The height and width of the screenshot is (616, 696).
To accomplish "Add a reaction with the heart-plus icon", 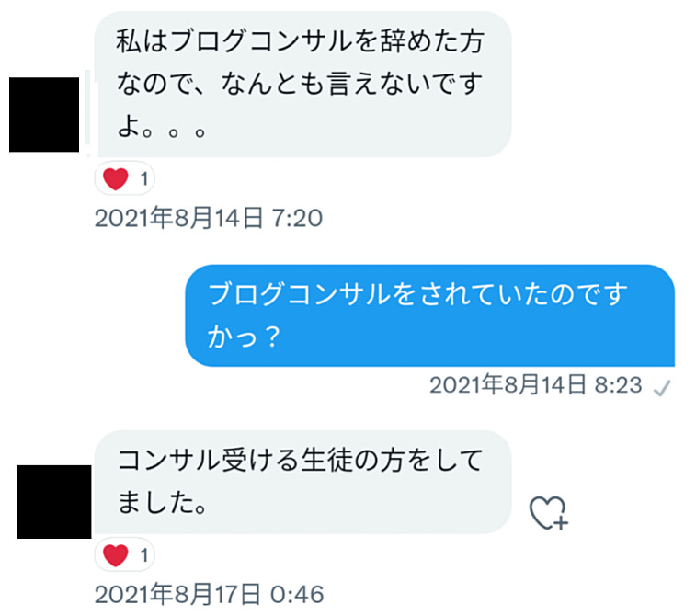I will pos(549,513).
